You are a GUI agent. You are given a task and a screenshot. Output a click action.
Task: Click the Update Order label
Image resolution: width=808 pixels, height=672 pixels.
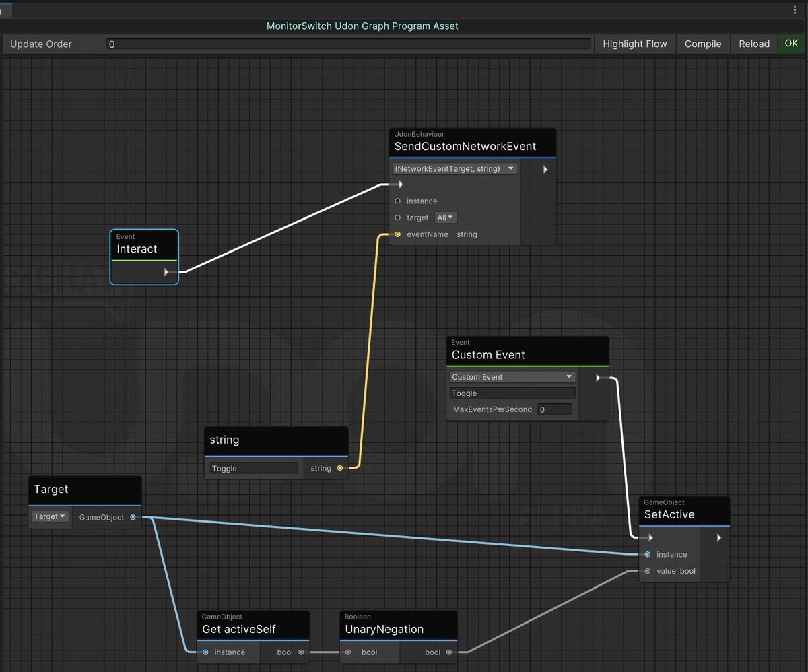click(41, 44)
